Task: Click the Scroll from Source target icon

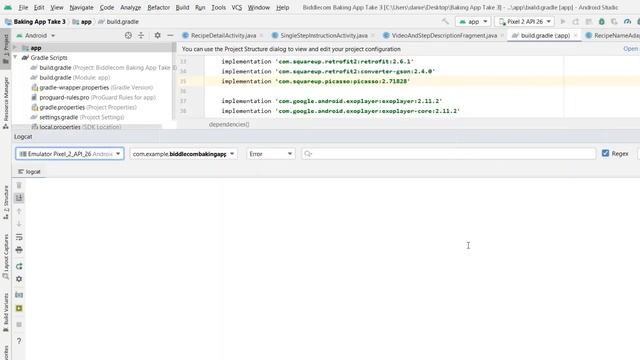Action: (x=128, y=36)
